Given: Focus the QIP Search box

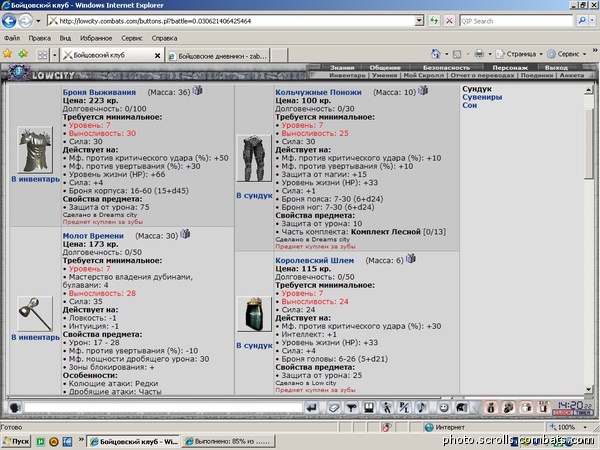Looking at the screenshot, I should click(x=516, y=21).
